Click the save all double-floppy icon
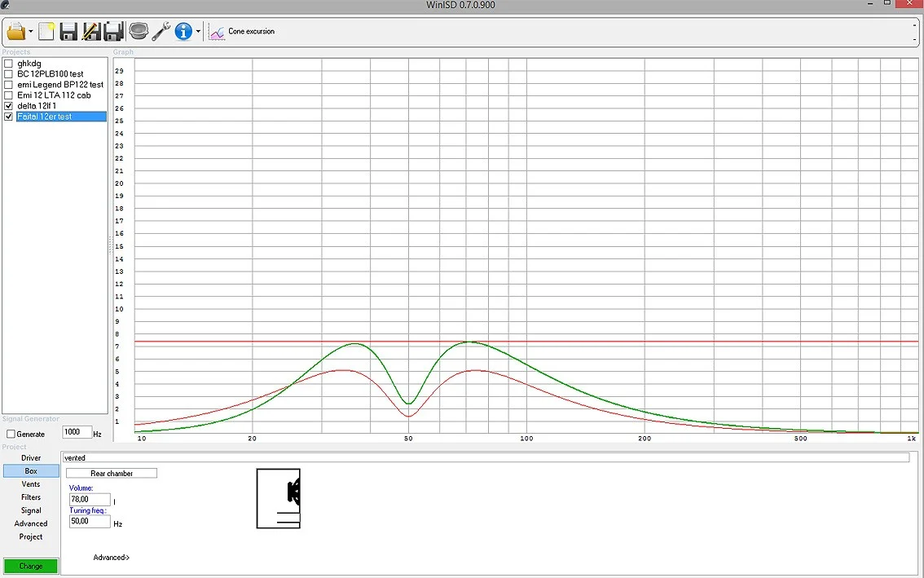 pyautogui.click(x=113, y=32)
